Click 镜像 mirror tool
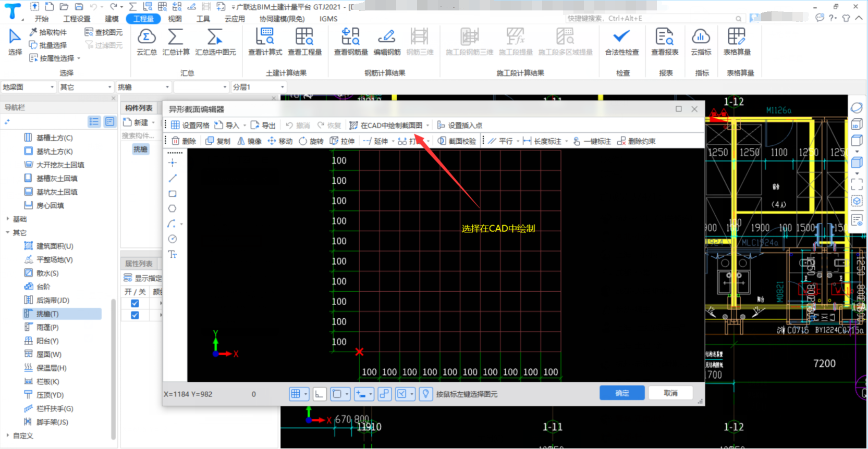 click(x=249, y=141)
